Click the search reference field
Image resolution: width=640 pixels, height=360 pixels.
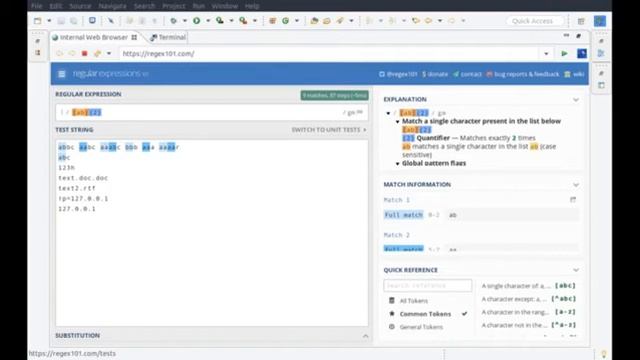point(427,285)
